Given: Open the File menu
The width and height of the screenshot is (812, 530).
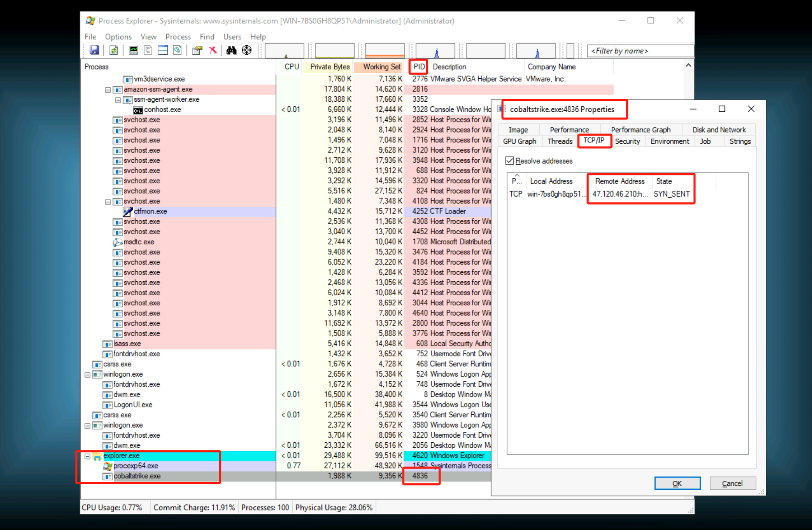Looking at the screenshot, I should 90,37.
